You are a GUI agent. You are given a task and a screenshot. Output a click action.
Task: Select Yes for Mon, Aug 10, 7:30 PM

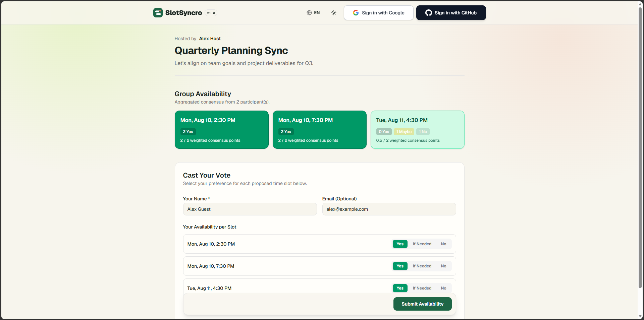coord(400,266)
